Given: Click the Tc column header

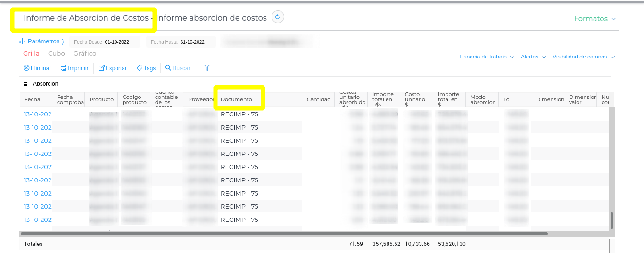Looking at the screenshot, I should [515, 99].
